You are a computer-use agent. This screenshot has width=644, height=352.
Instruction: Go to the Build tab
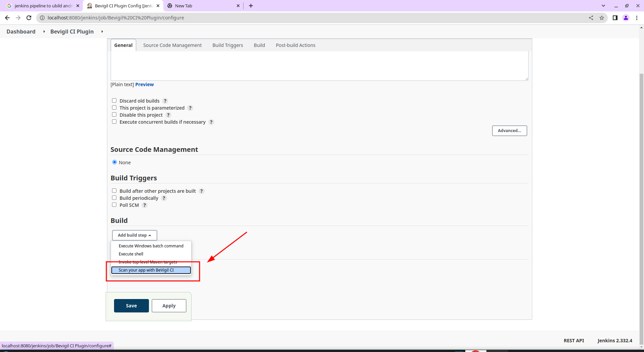click(x=259, y=45)
